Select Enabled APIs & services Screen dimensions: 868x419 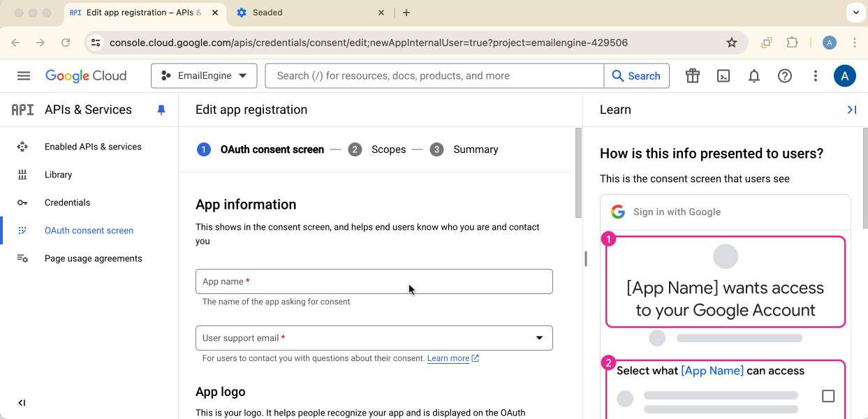click(x=91, y=147)
